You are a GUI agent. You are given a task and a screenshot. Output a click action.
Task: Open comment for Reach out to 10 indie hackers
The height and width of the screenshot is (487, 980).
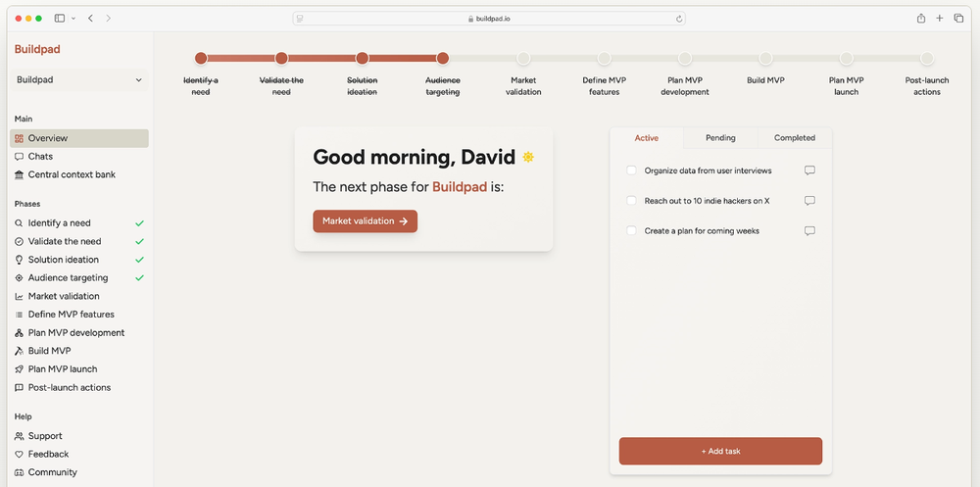point(809,201)
